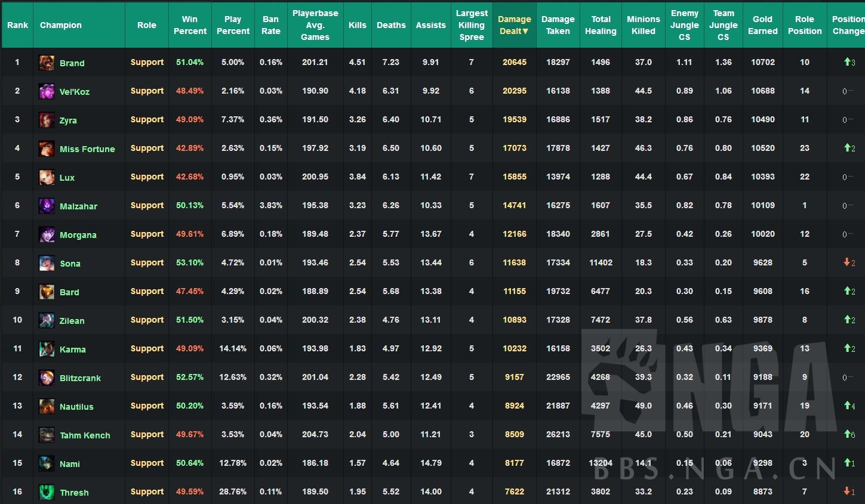
Task: Toggle Damage Dealt sort arrow
Action: [x=525, y=32]
